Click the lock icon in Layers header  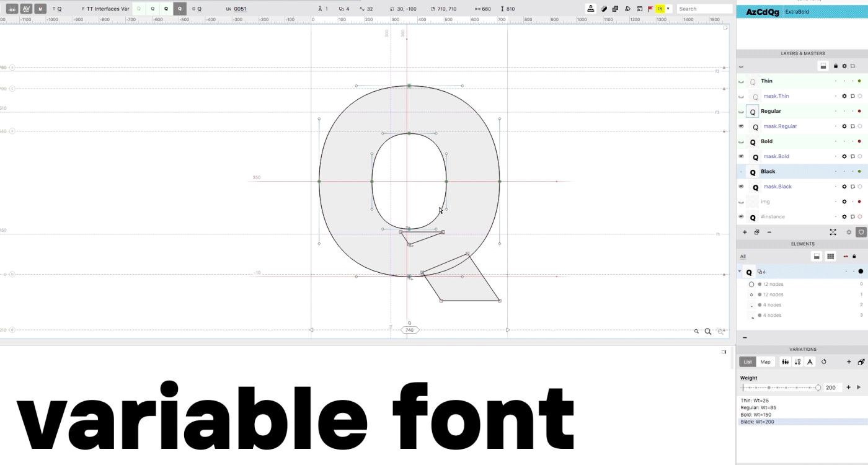pyautogui.click(x=835, y=66)
